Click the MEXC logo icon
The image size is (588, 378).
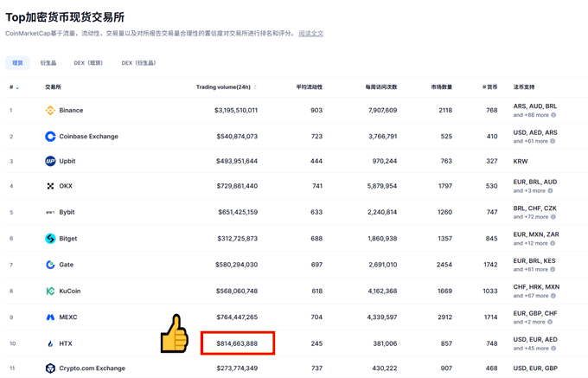[x=50, y=317]
